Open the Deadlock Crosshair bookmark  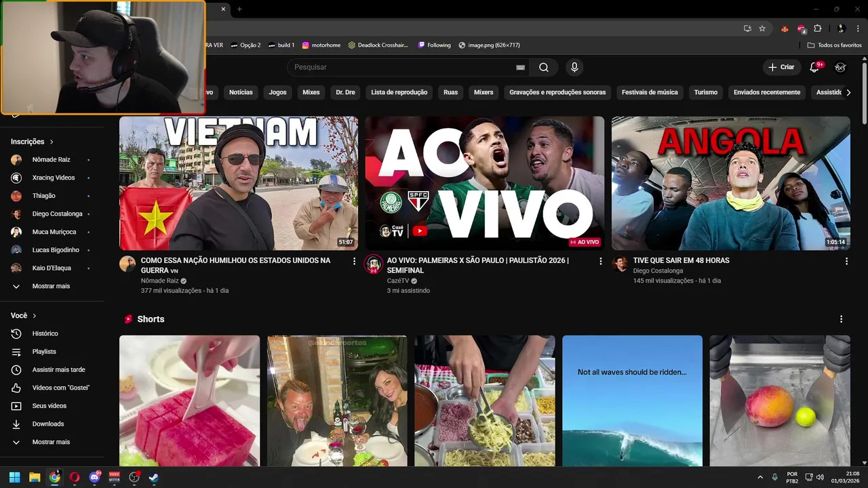pos(378,45)
